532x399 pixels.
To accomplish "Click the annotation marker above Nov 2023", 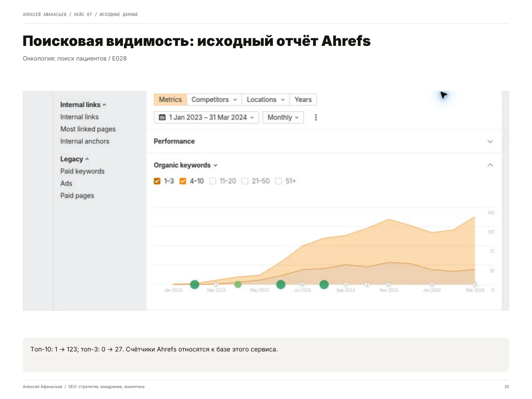I will click(389, 285).
